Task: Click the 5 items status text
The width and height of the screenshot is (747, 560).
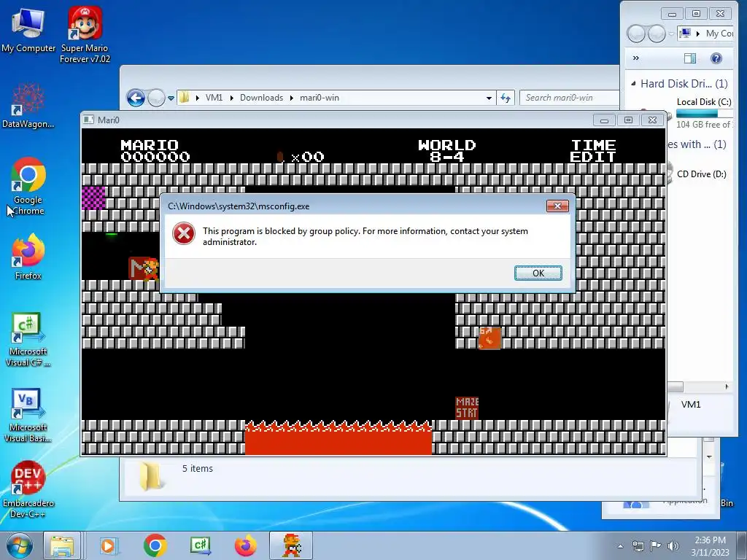Action: coord(197,469)
